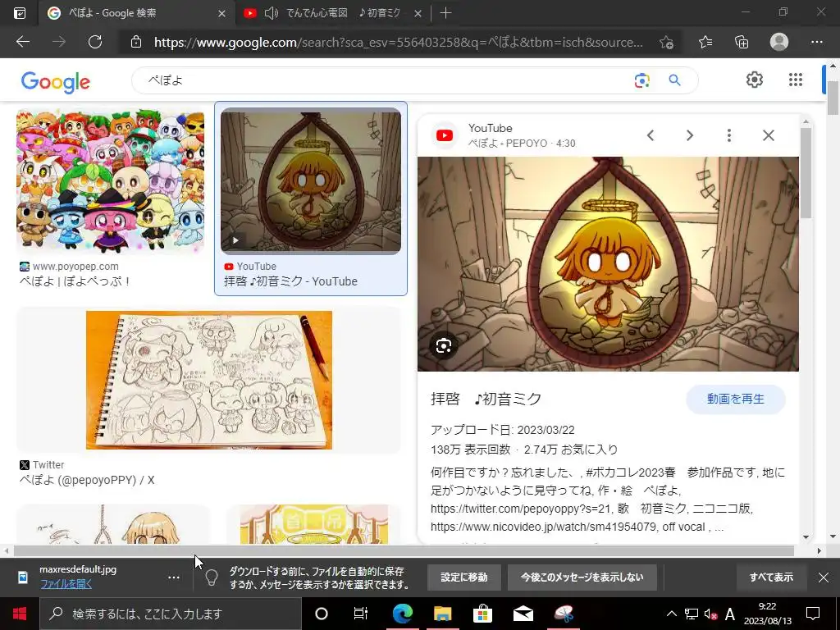Screen dimensions: 840x630
Task: Open a new browser tab
Action: [x=445, y=13]
